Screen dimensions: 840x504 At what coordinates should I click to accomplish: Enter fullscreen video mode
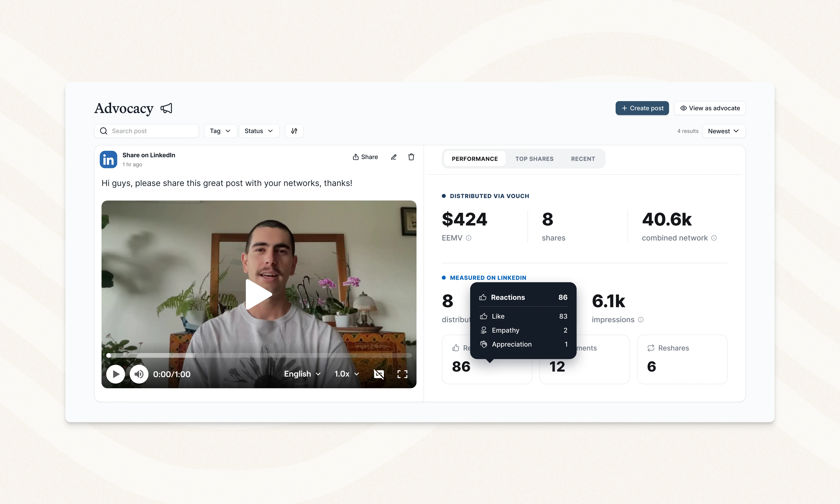[x=402, y=374]
